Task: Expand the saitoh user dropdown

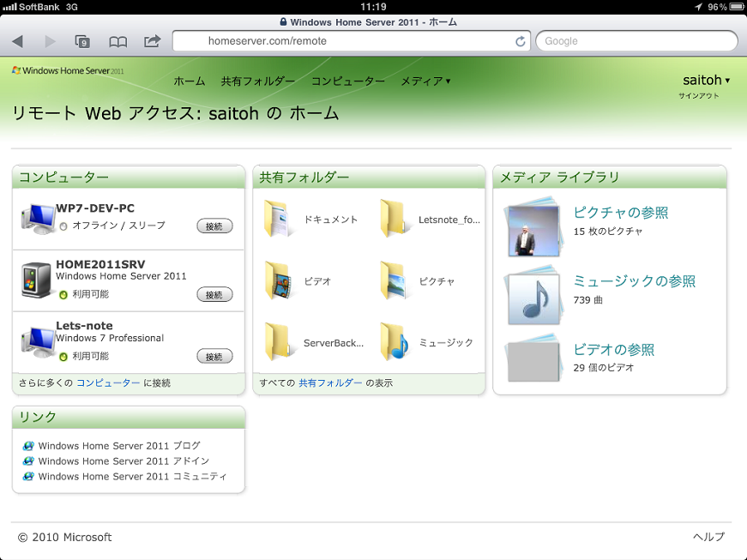Action: (706, 81)
